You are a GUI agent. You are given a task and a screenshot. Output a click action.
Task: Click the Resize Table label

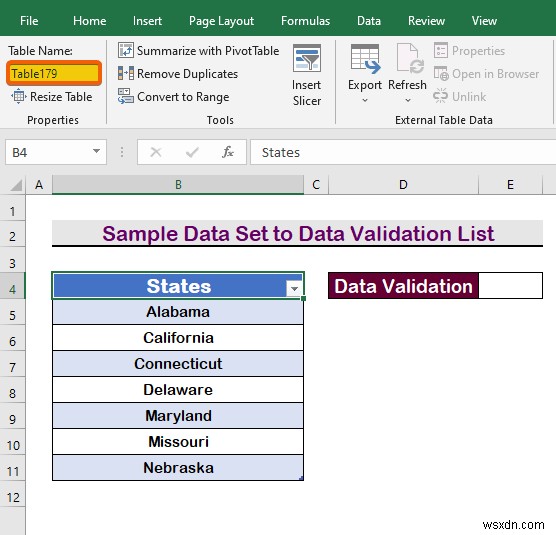[x=61, y=96]
